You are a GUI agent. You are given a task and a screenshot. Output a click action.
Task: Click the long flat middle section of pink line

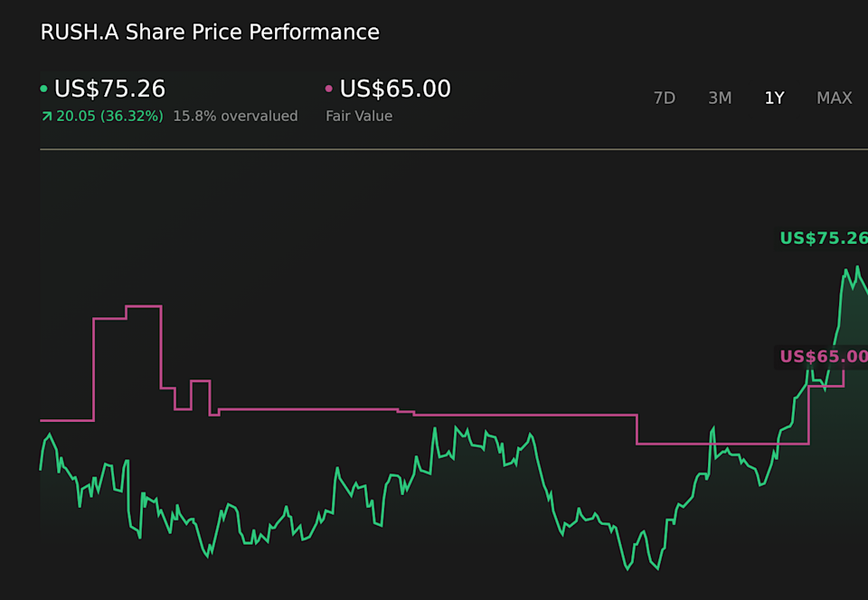point(524,415)
